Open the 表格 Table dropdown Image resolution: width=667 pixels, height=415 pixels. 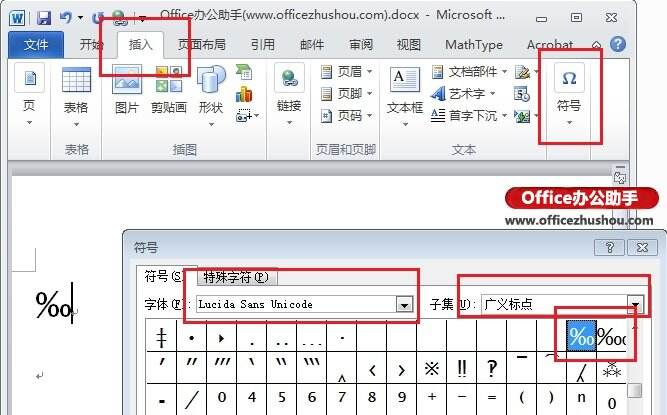point(76,97)
